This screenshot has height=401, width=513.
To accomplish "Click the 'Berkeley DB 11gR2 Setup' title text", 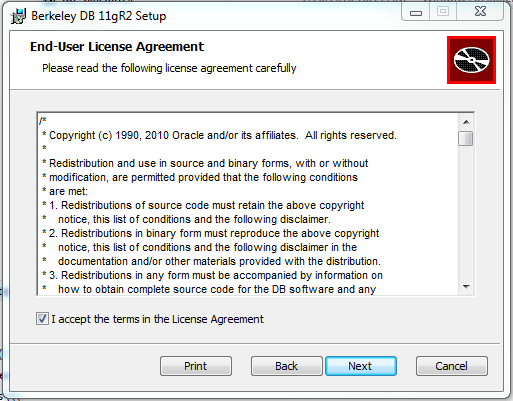I will coord(98,16).
